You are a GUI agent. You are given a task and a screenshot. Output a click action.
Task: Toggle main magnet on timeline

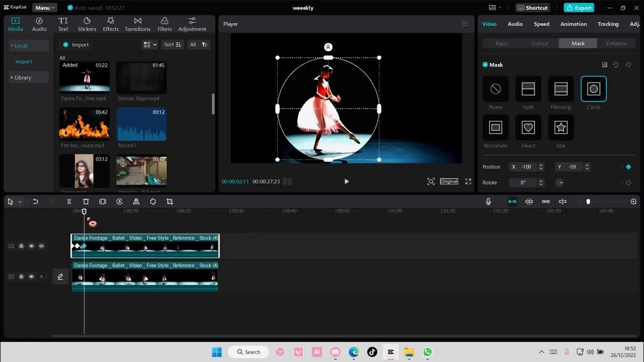[512, 202]
